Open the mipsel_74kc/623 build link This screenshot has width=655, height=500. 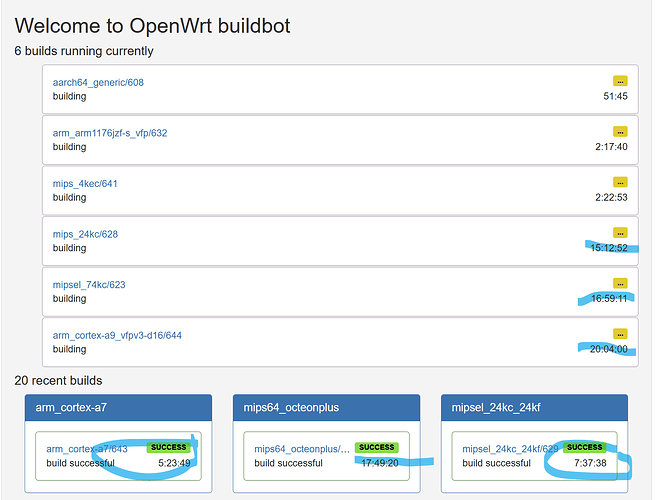click(x=89, y=285)
